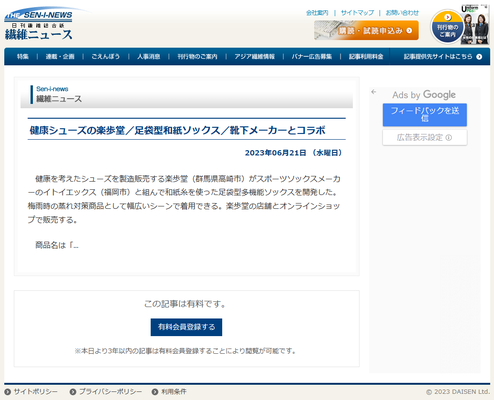The height and width of the screenshot is (400, 494).
Task: Click arrow icon next to 記事提供先サイトはこちら
Action: [x=479, y=57]
